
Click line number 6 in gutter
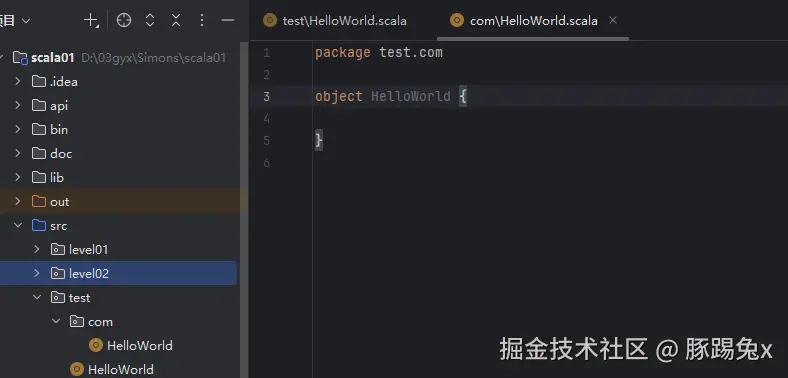pos(266,162)
